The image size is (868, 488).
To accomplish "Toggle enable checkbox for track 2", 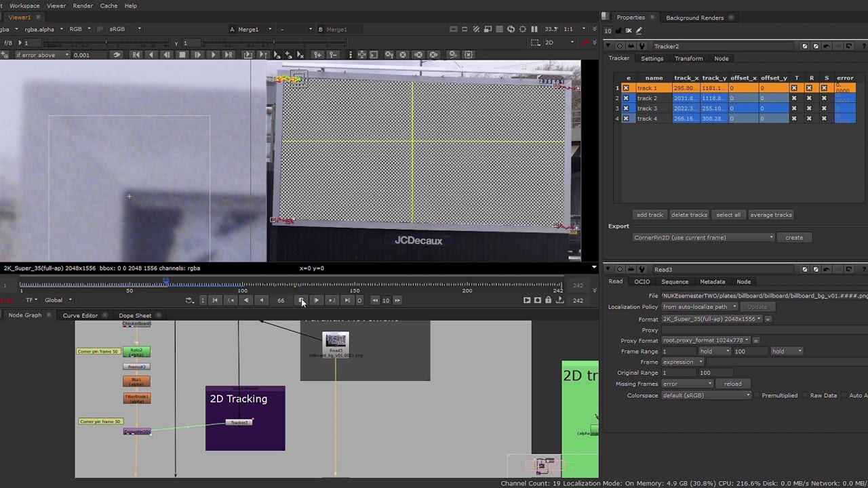I will 626,98.
